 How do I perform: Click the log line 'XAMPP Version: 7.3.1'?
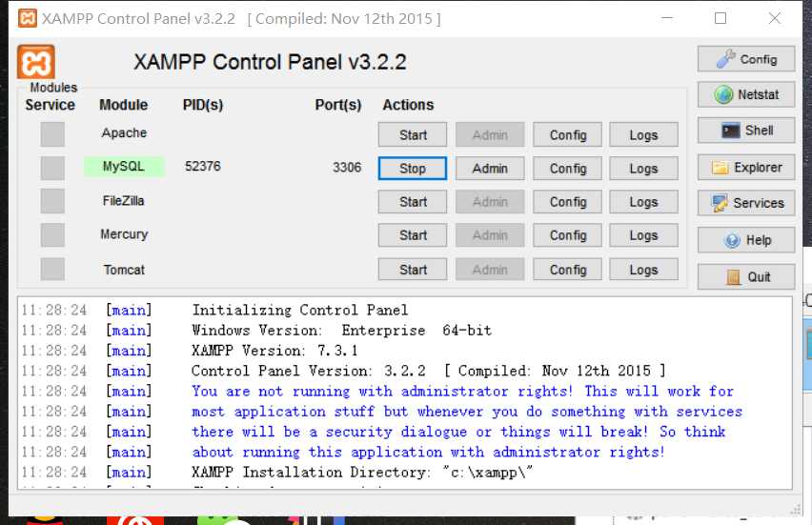(x=274, y=351)
